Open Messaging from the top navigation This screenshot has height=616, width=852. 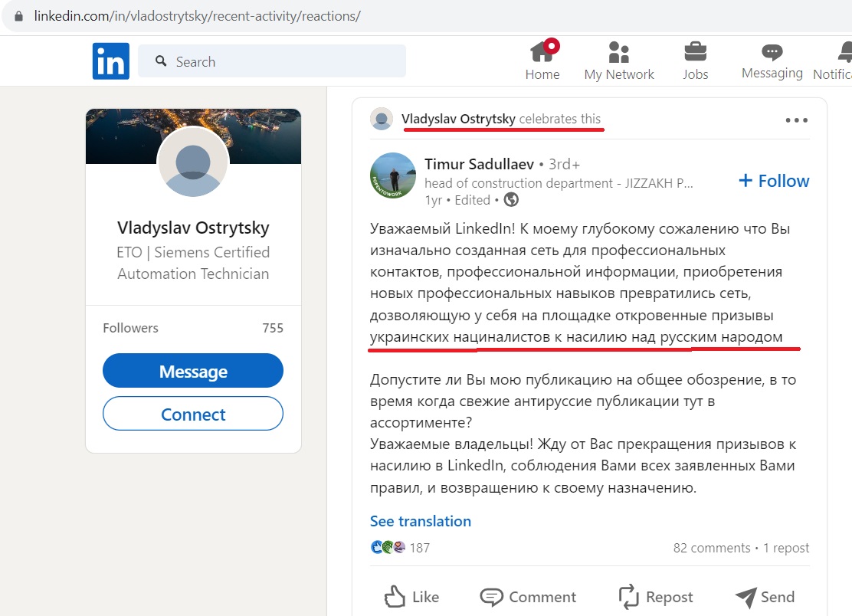772,61
